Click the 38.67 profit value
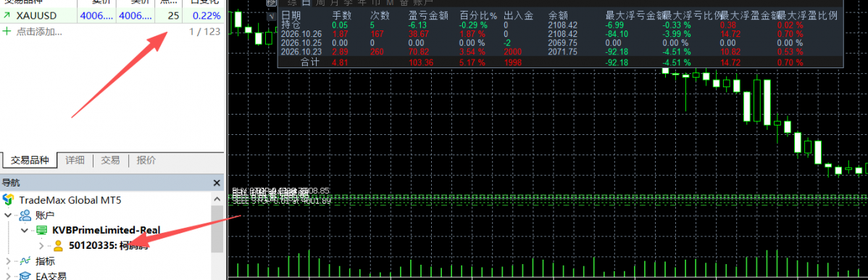The height and width of the screenshot is (280, 868). point(419,34)
